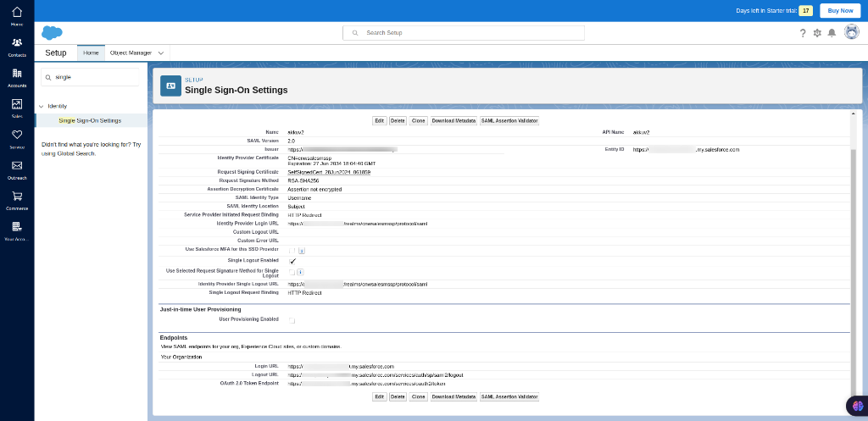Open the Help question mark icon
The width and height of the screenshot is (868, 421).
click(803, 33)
